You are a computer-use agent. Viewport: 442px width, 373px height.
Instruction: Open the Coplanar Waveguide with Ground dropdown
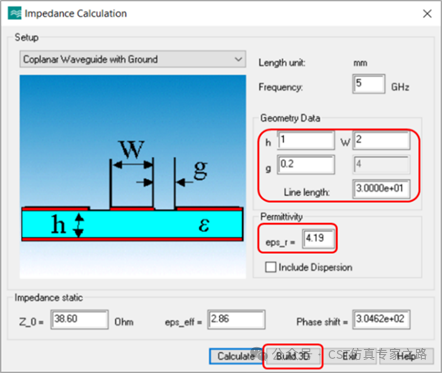click(x=133, y=59)
